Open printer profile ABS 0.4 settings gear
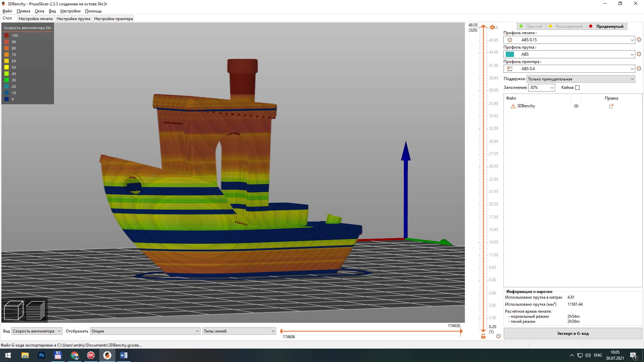 [639, 68]
